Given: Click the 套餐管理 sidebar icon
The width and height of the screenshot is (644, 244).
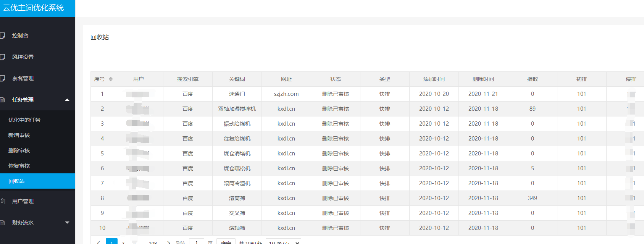Looking at the screenshot, I should tap(2, 78).
